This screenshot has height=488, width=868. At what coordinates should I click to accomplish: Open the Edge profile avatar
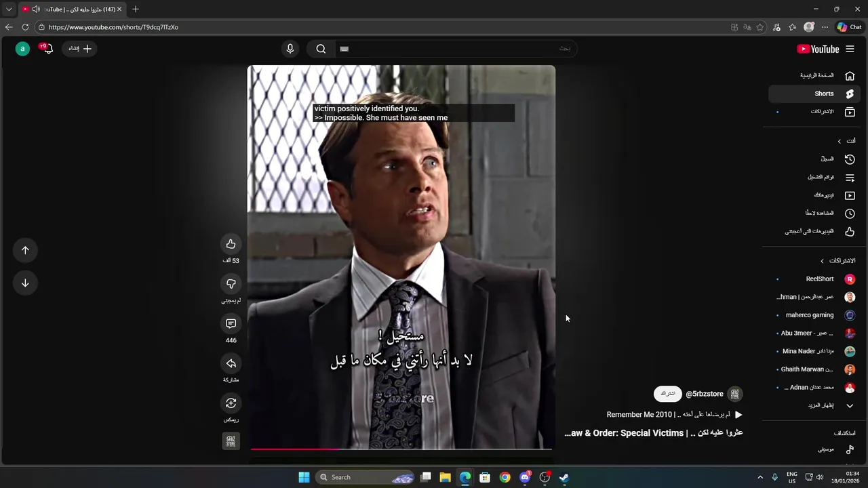point(808,27)
